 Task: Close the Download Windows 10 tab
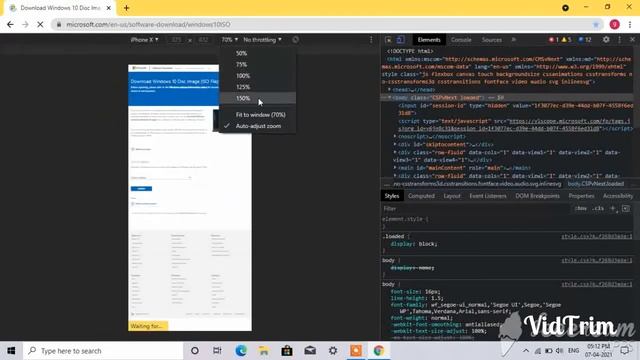pyautogui.click(x=109, y=8)
